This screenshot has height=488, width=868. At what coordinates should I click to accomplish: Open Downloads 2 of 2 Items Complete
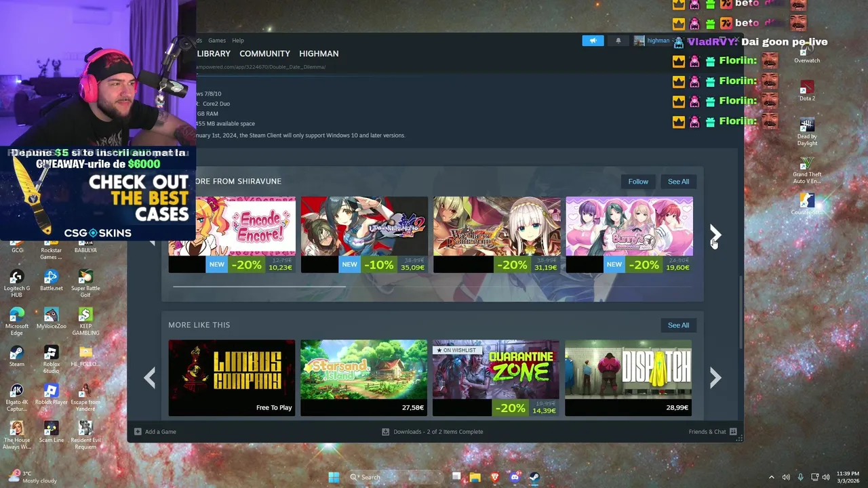tap(438, 432)
